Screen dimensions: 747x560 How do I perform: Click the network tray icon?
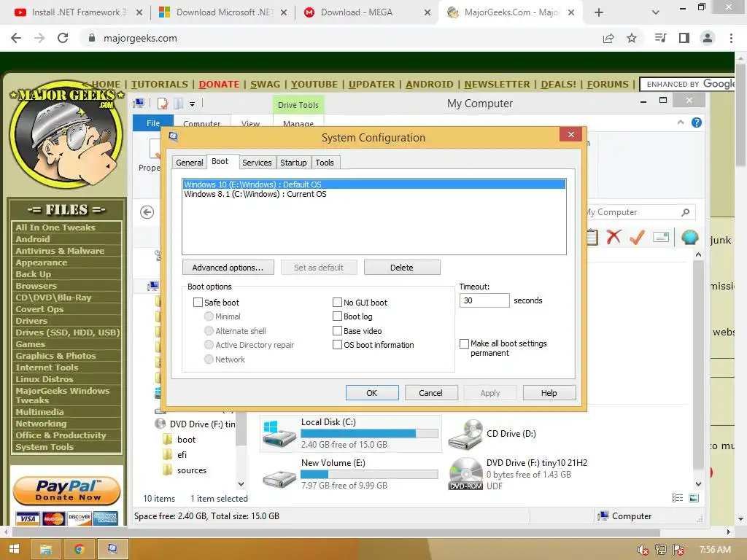661,550
